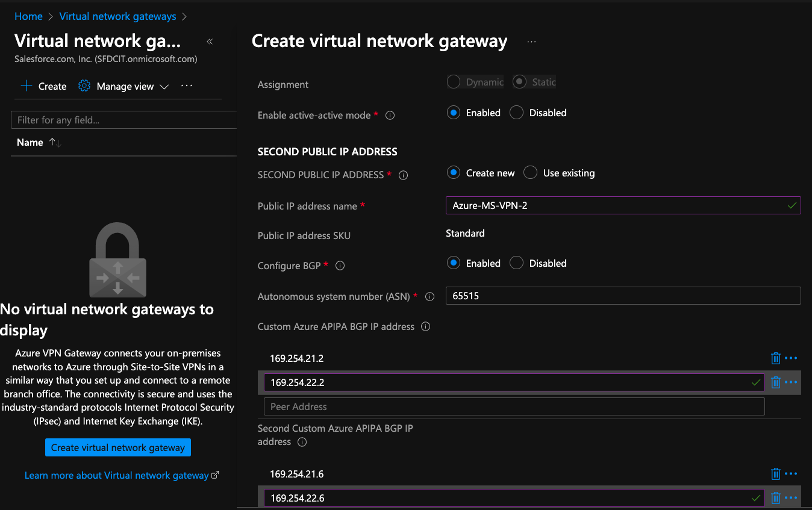The height and width of the screenshot is (510, 812).
Task: Open Learn more about Virtual network gateway
Action: [x=117, y=475]
